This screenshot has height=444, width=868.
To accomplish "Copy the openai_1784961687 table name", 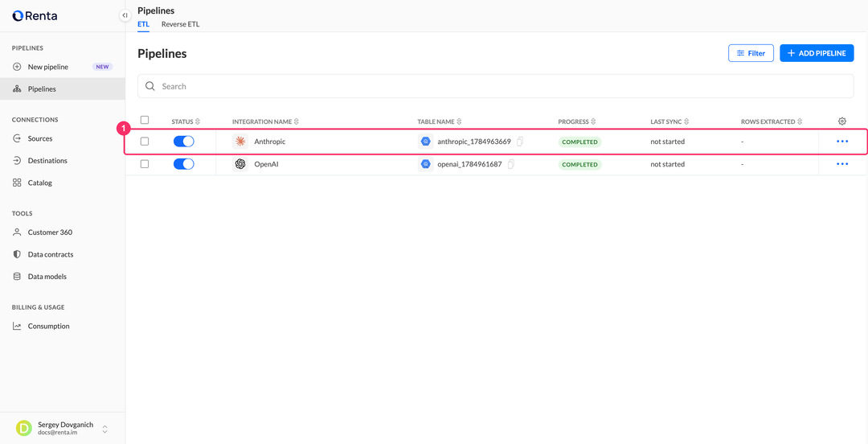I will pyautogui.click(x=511, y=164).
